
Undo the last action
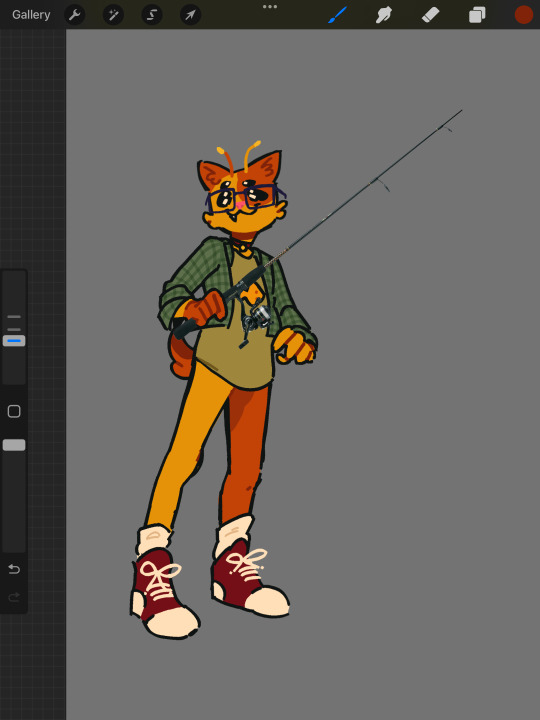(x=14, y=569)
